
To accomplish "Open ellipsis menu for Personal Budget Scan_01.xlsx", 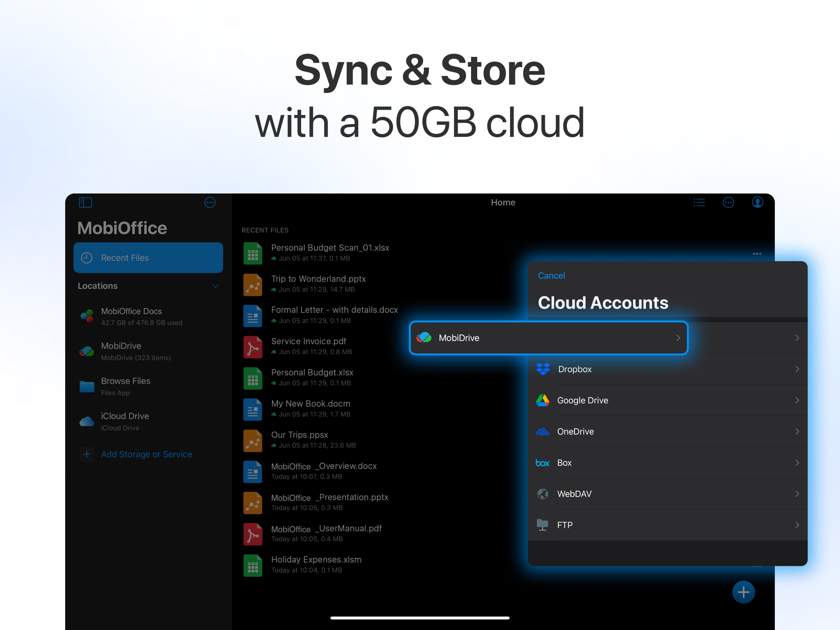I will point(757,253).
